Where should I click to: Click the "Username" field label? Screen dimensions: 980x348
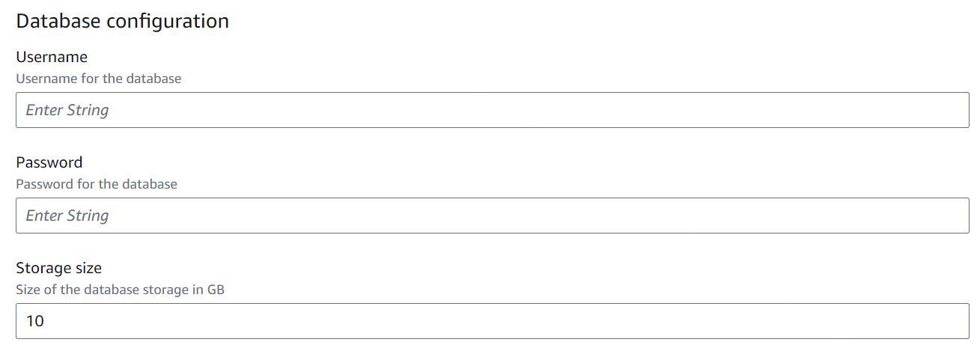(x=52, y=57)
